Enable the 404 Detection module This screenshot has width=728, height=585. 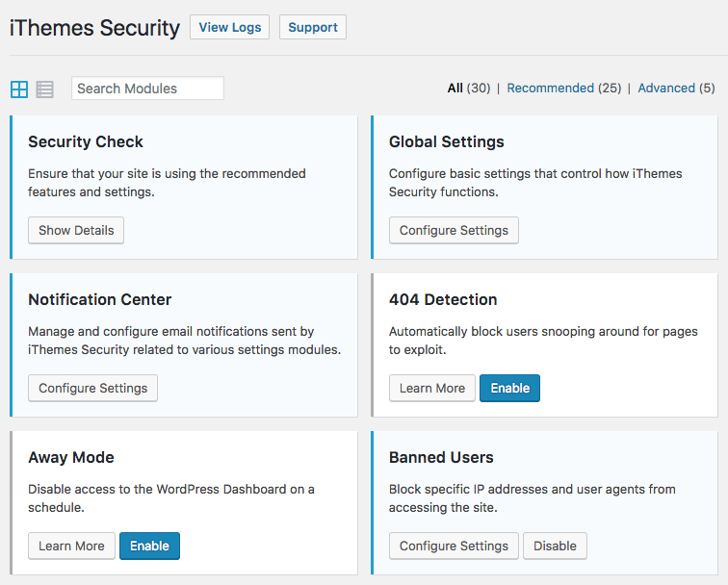(x=509, y=388)
